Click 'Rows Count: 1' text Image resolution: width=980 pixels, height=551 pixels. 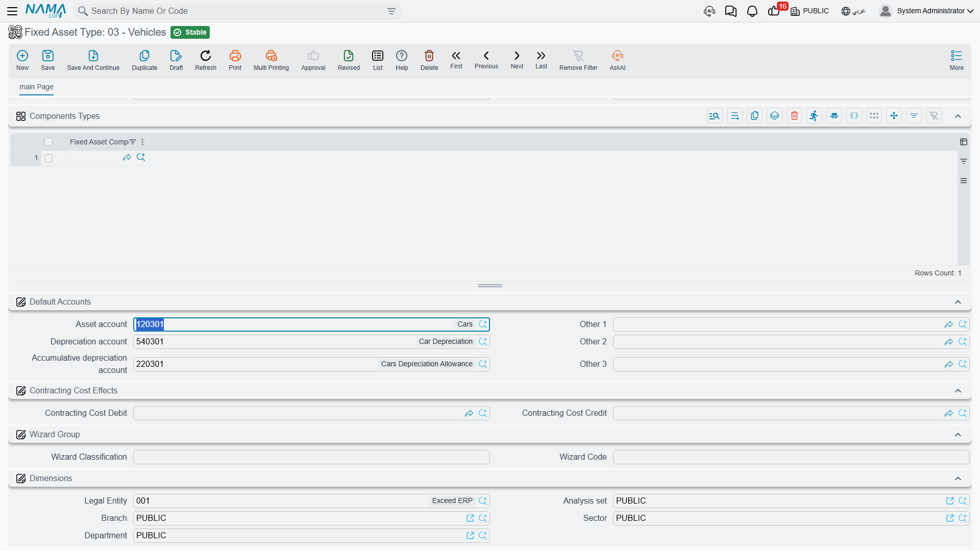click(x=938, y=273)
